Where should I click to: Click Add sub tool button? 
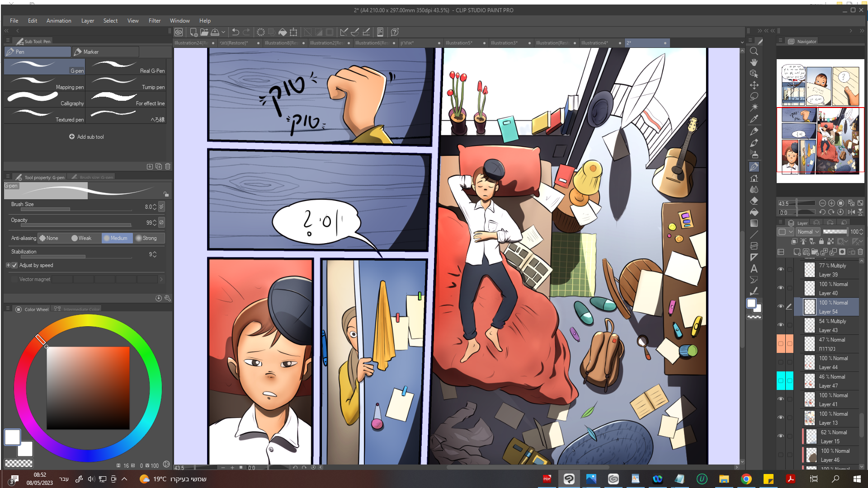[x=86, y=137]
